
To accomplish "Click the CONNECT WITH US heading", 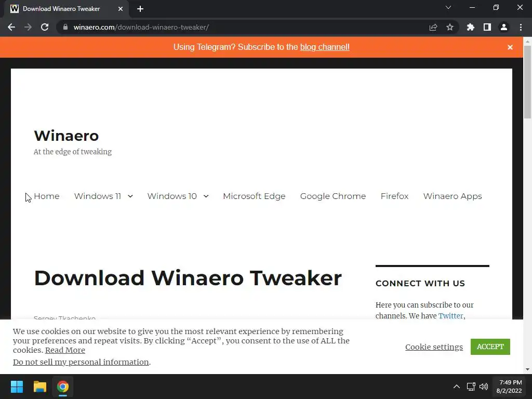I will click(420, 283).
